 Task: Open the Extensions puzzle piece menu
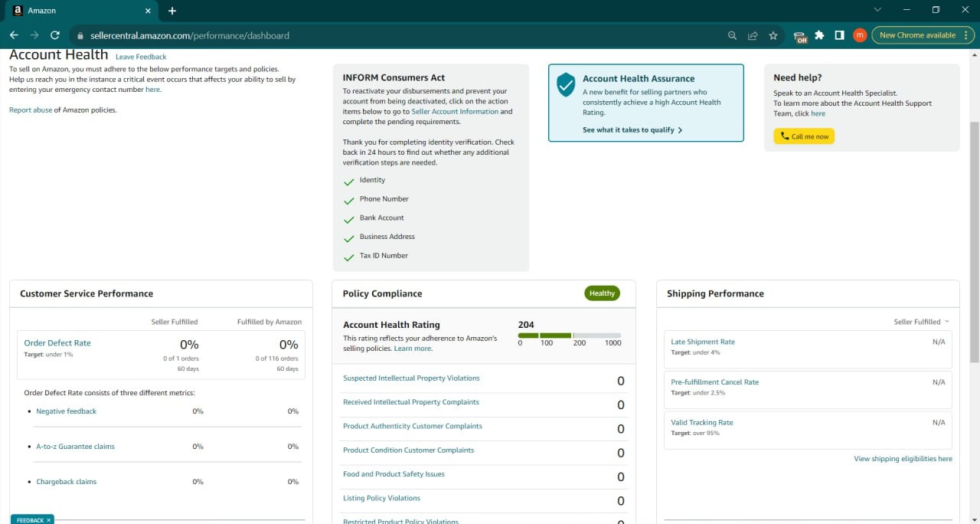click(x=820, y=35)
